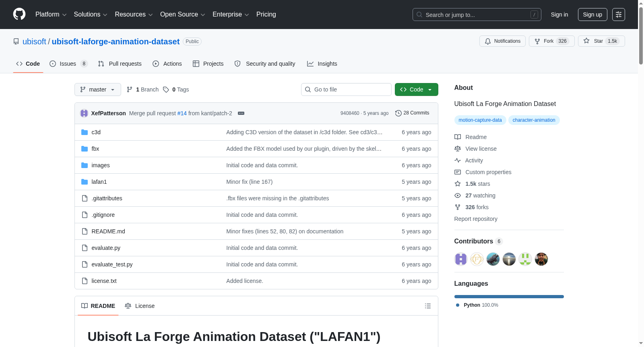This screenshot has width=644, height=347.
Task: Open the README outline list icon
Action: (428, 306)
